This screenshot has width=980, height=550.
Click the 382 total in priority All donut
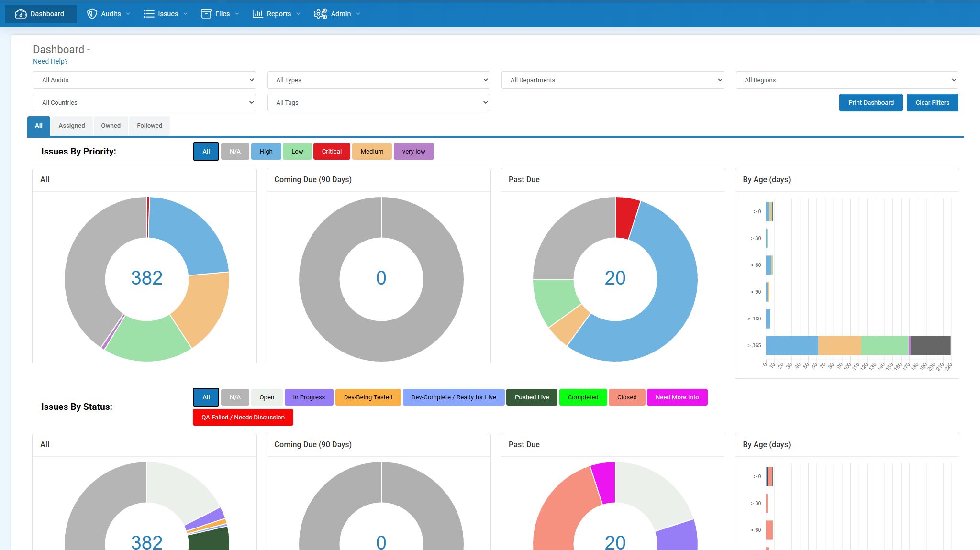(147, 278)
